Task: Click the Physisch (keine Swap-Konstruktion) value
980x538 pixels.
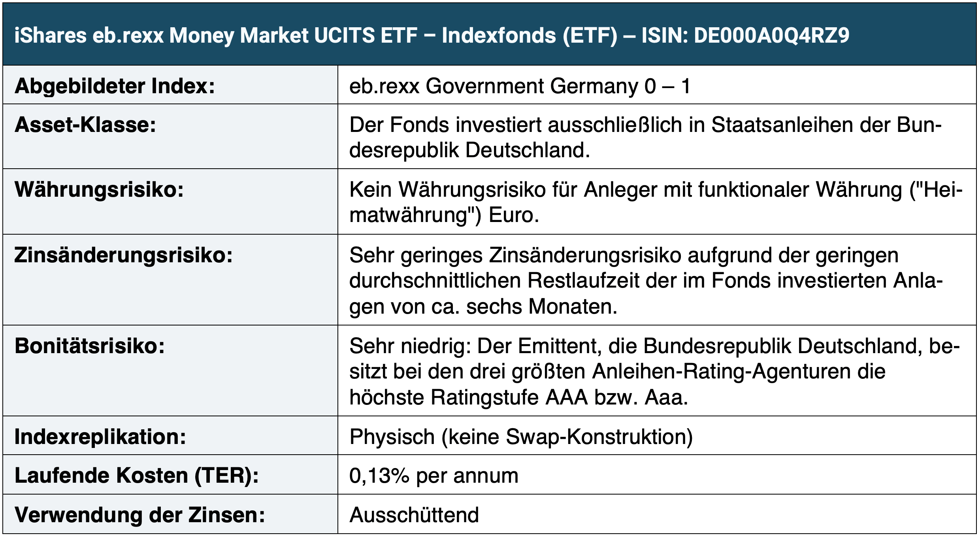Action: pos(521,436)
